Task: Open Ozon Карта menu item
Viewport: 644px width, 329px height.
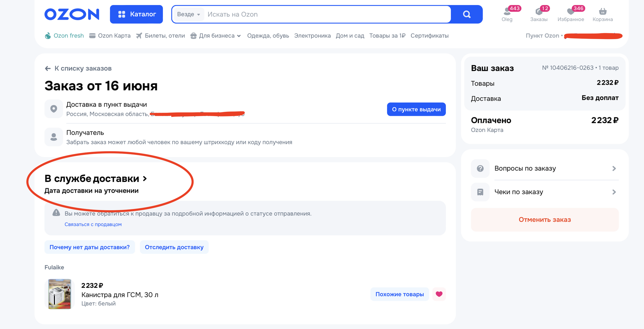Action: (110, 36)
